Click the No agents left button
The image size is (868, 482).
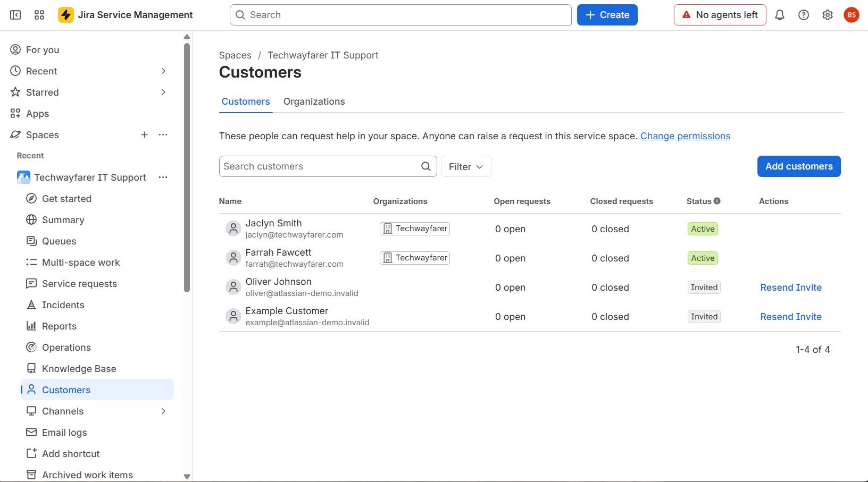pos(720,15)
